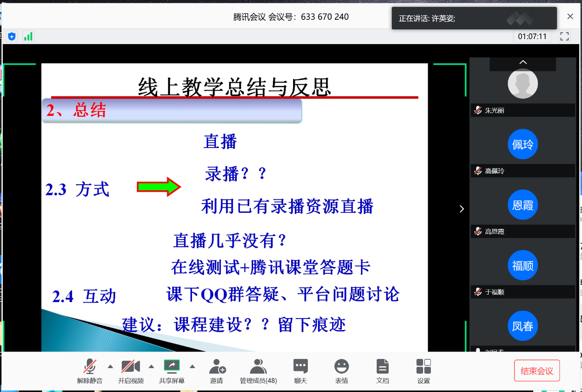Select participant 佩玲 avatar
Screen dimensions: 582x392
[x=522, y=144]
